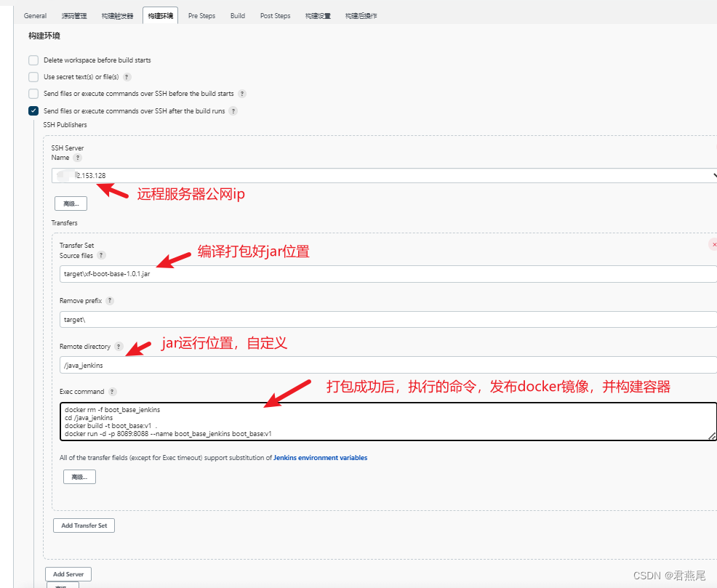717x588 pixels.
Task: Open the SSH Server Name dropdown
Action: [x=384, y=175]
